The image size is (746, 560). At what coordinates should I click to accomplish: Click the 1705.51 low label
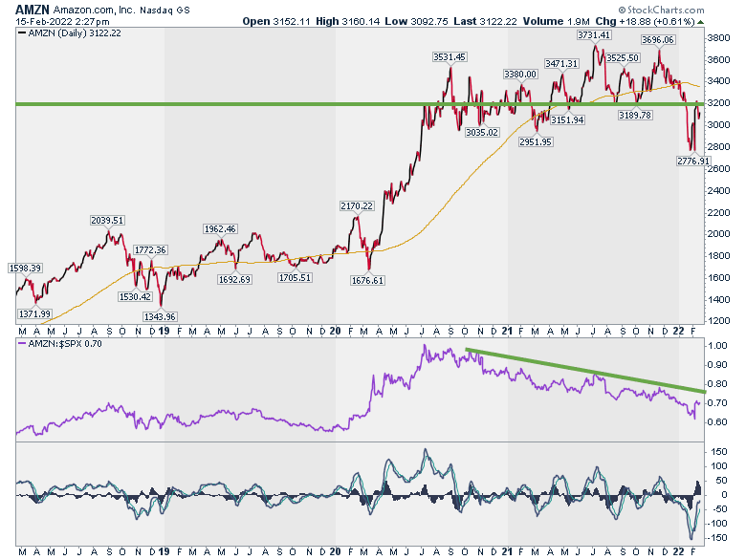coord(295,277)
